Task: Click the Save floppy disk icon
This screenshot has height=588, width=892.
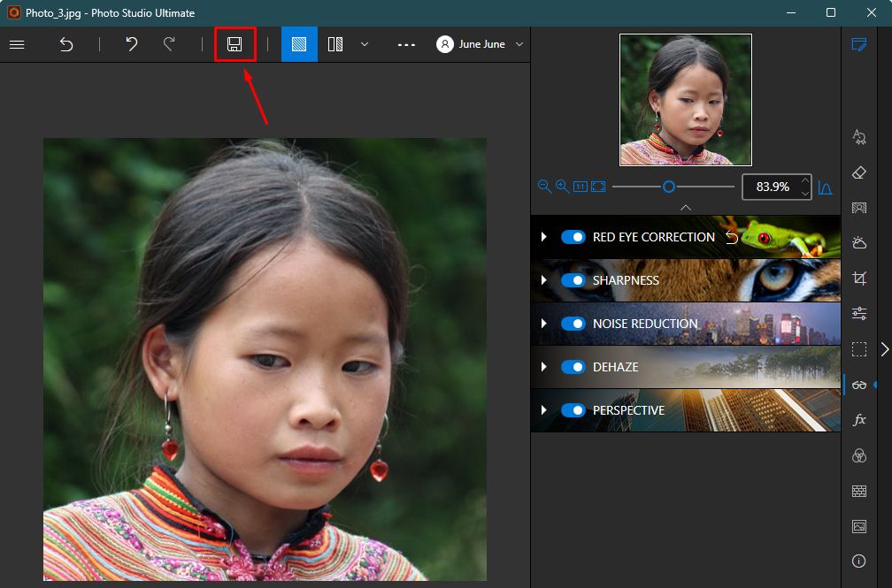Action: click(x=235, y=44)
